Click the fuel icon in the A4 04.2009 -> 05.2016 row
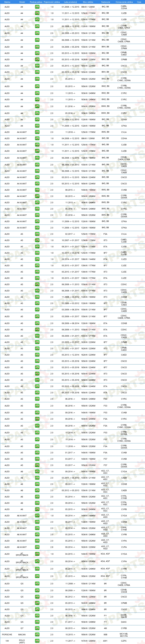The image size is (145, 644). pyautogui.click(x=37, y=47)
